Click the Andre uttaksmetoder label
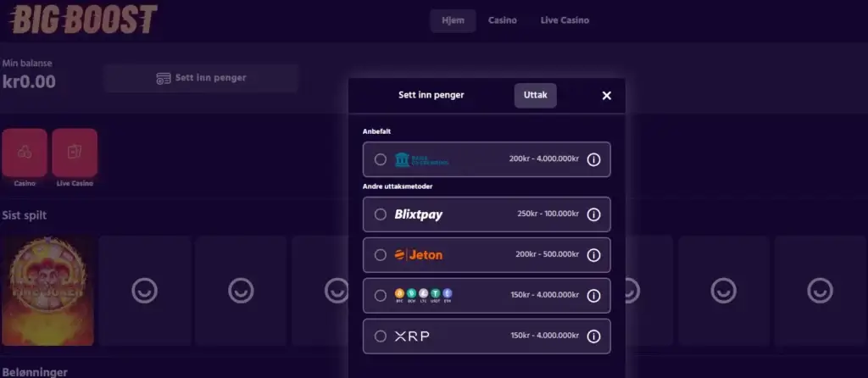Screen dimensions: 868x378 coord(398,186)
